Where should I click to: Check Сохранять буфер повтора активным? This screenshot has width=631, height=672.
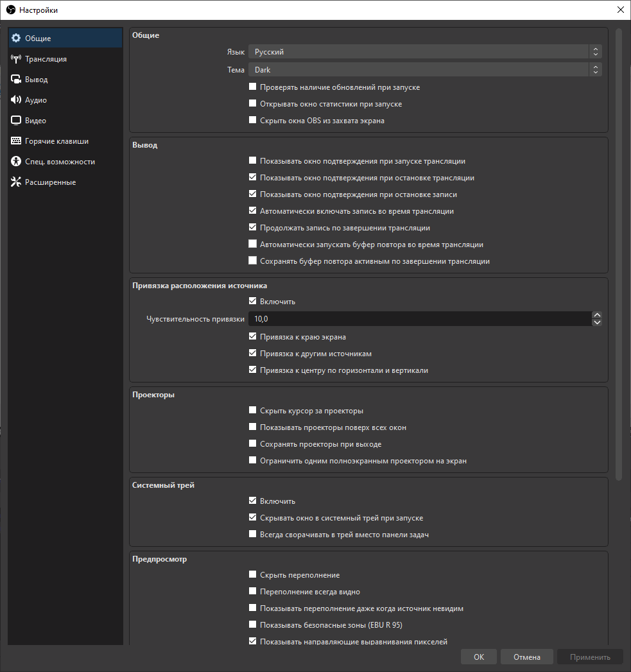252,261
